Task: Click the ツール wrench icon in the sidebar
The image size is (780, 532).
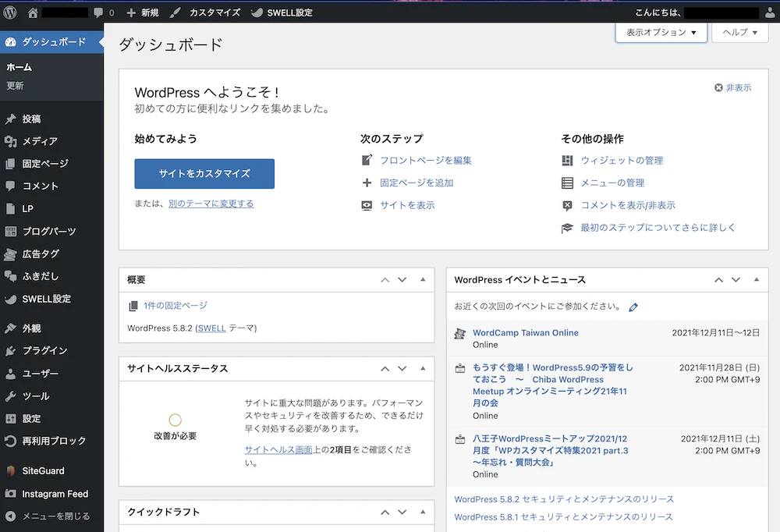Action: [10, 396]
